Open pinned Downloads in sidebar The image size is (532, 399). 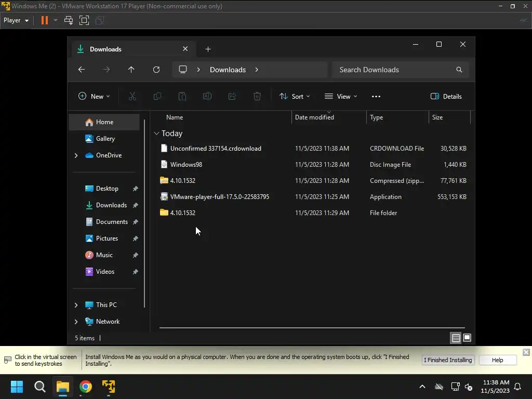coord(111,205)
